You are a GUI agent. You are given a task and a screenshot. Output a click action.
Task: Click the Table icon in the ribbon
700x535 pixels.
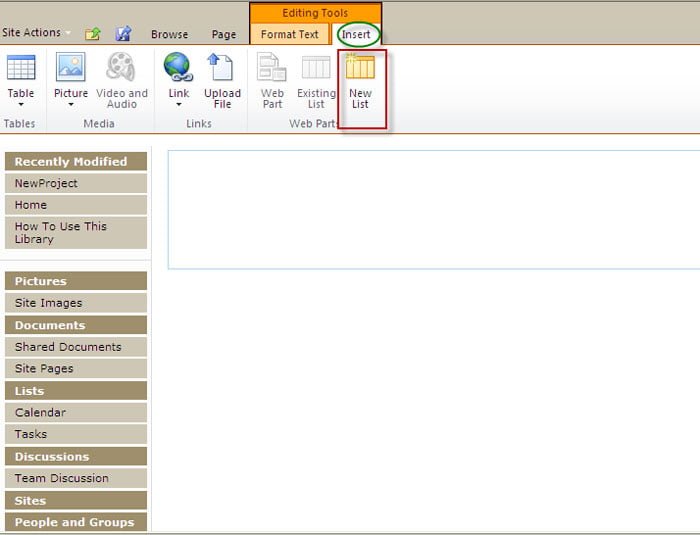[21, 68]
